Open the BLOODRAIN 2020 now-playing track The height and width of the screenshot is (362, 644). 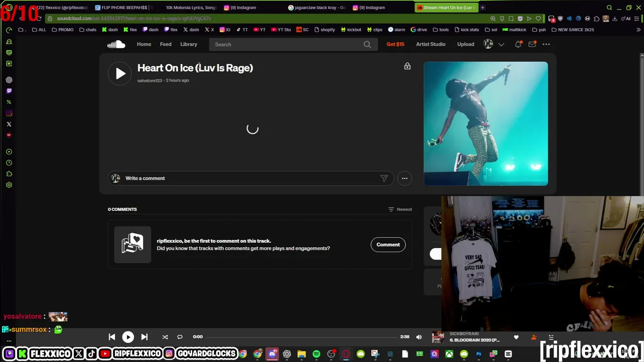[474, 340]
